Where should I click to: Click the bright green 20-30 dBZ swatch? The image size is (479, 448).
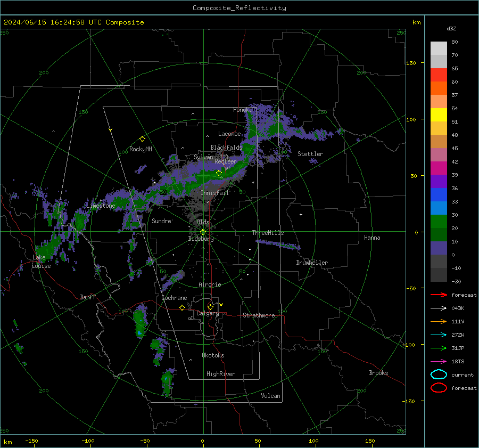(439, 222)
